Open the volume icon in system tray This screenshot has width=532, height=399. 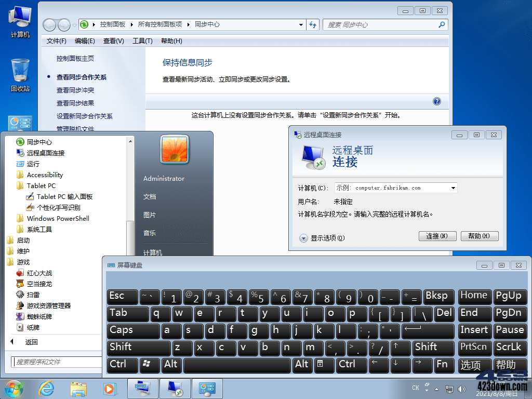[462, 388]
